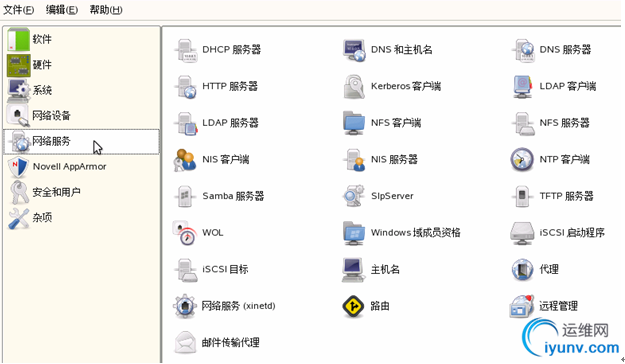Click the 软件 sidebar label
625x364 pixels.
42,39
